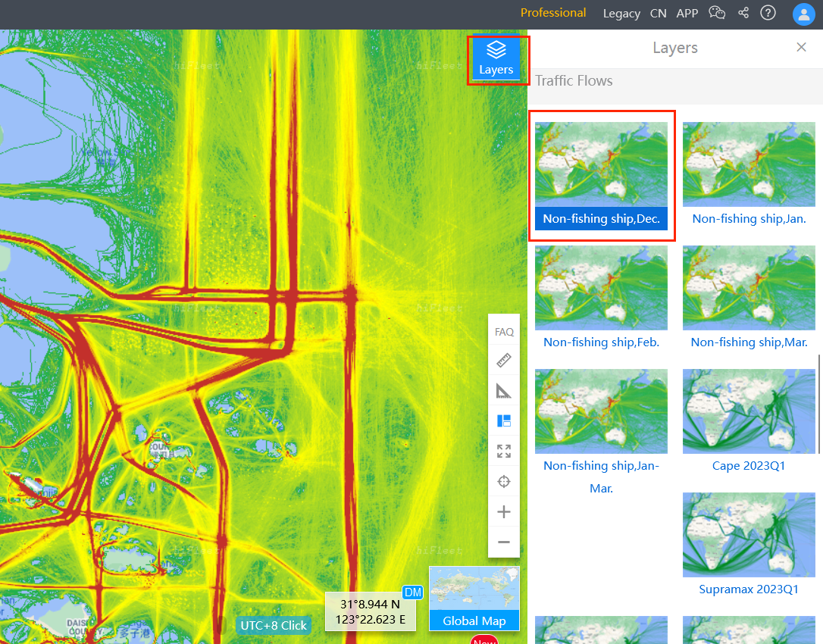This screenshot has height=644, width=823.
Task: Open the FAQ map tool button
Action: [504, 332]
